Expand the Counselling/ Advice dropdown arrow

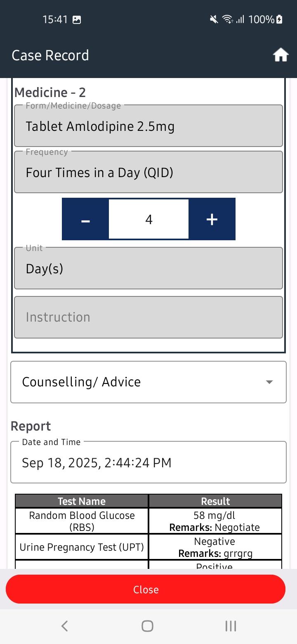269,382
